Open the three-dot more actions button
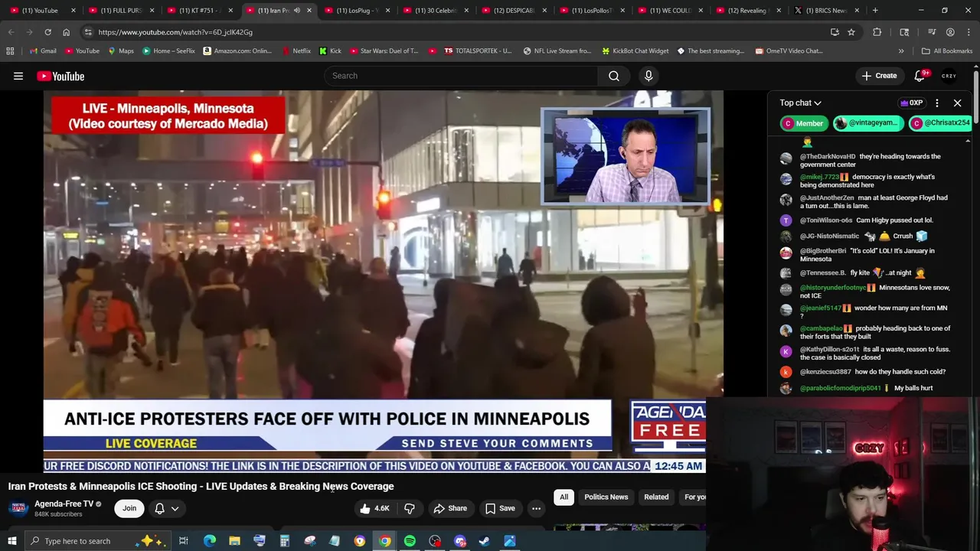Screen dimensions: 980x551 click(x=536, y=508)
